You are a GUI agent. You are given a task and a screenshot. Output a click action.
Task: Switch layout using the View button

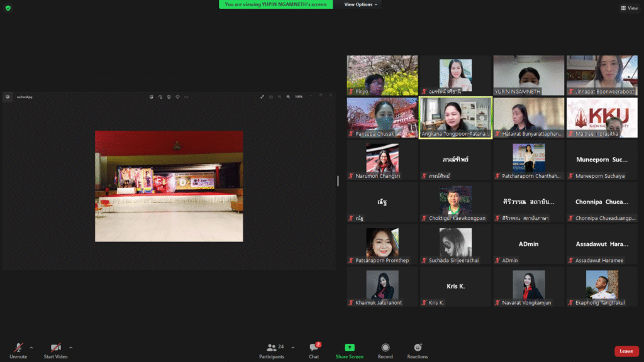coord(630,8)
